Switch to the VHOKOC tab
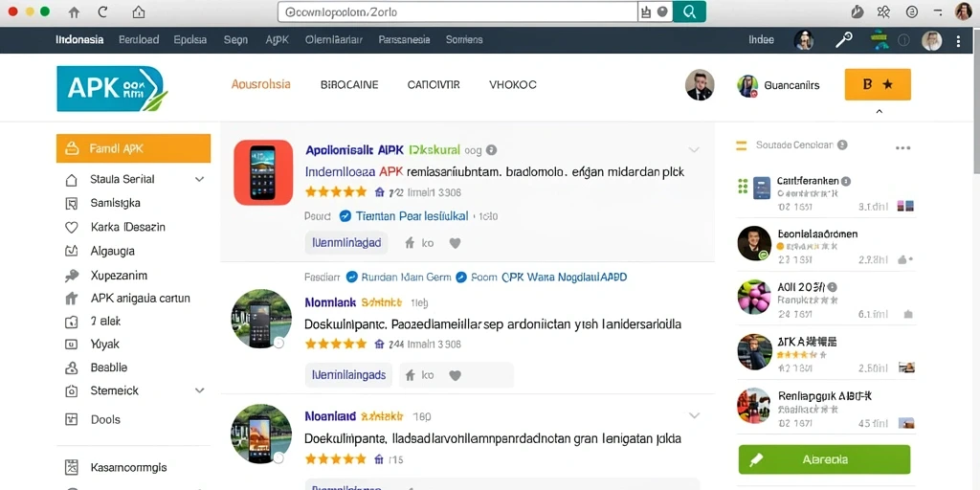This screenshot has width=980, height=490. [513, 85]
